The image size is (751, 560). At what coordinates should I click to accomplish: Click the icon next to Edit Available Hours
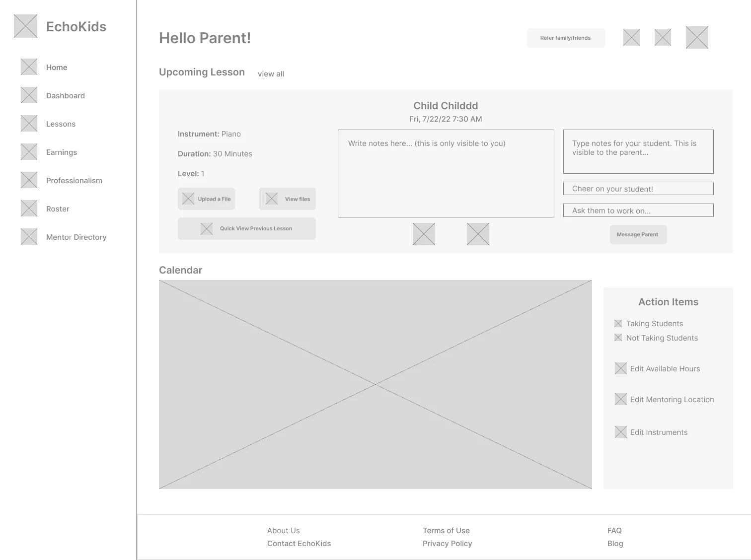click(621, 368)
